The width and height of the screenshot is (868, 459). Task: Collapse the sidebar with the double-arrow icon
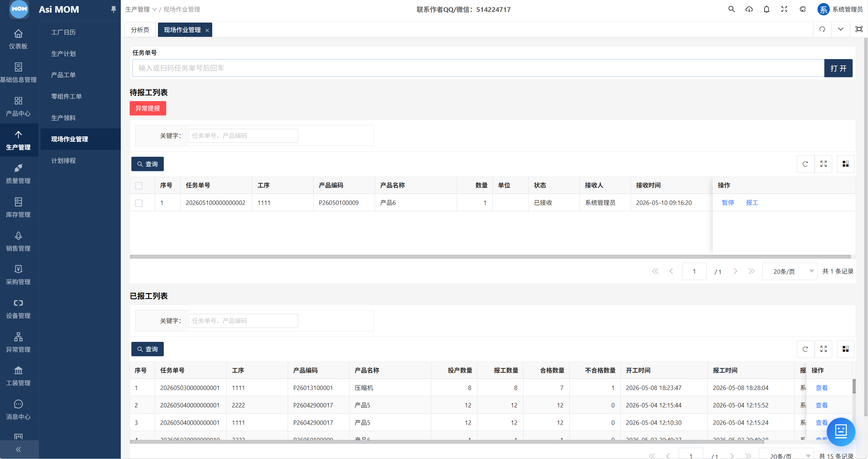[x=18, y=449]
